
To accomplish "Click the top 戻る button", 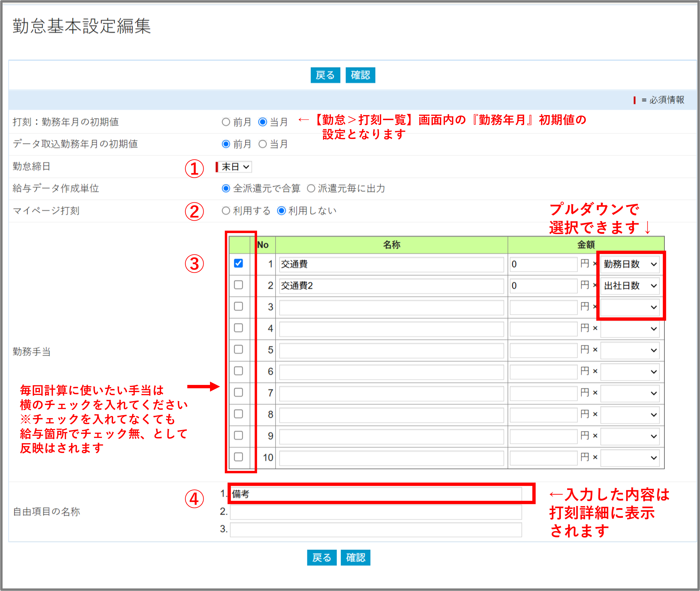I will (325, 75).
